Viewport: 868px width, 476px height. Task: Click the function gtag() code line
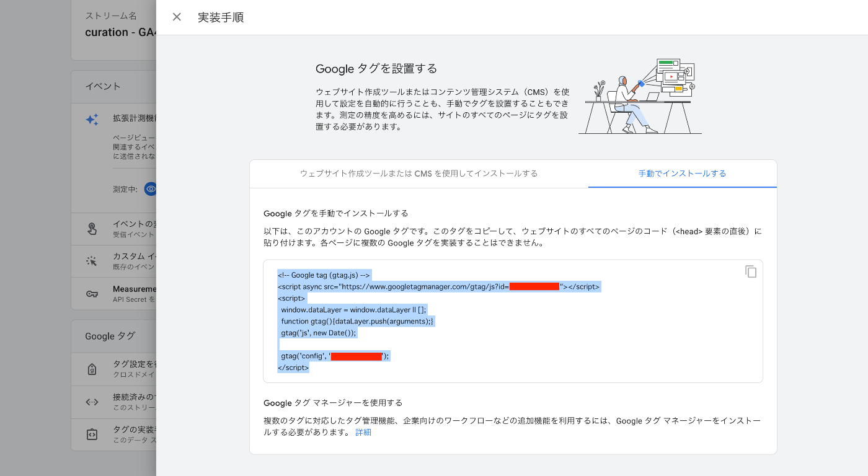coord(356,321)
